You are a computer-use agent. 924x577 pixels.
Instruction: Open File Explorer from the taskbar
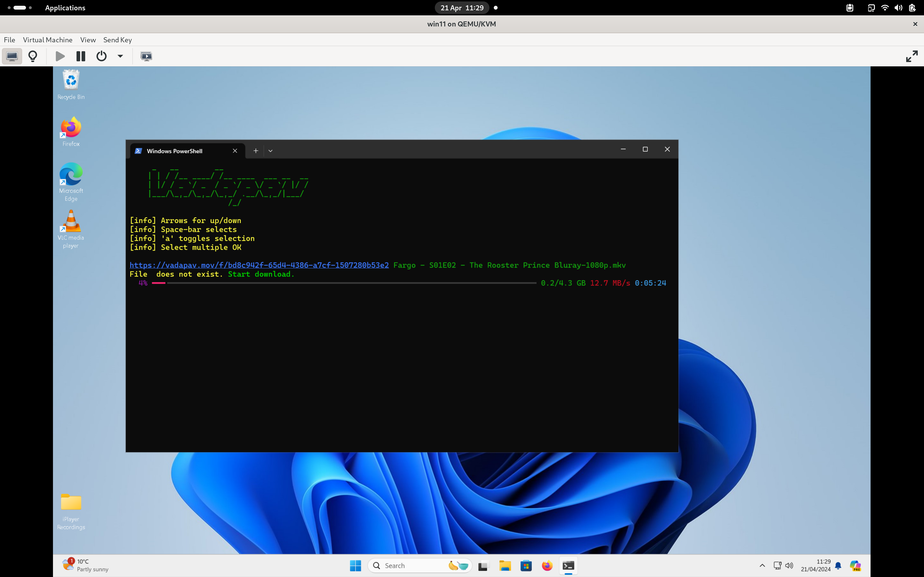pyautogui.click(x=505, y=565)
